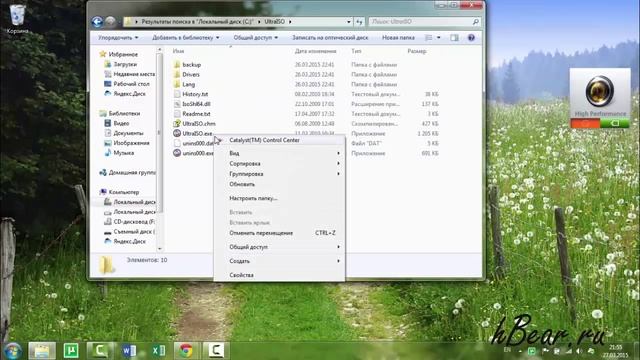
Task: Open the Общий доступ toolbar dropdown
Action: coord(256,38)
